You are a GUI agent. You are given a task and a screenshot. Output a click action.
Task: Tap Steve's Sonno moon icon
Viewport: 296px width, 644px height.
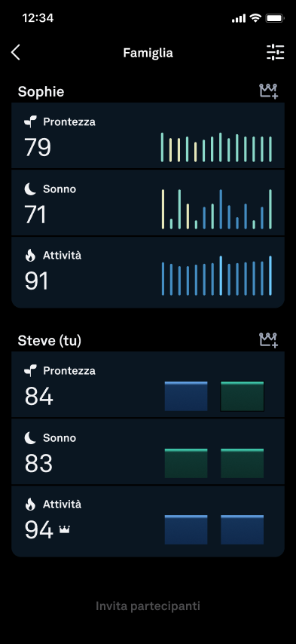[x=30, y=438]
